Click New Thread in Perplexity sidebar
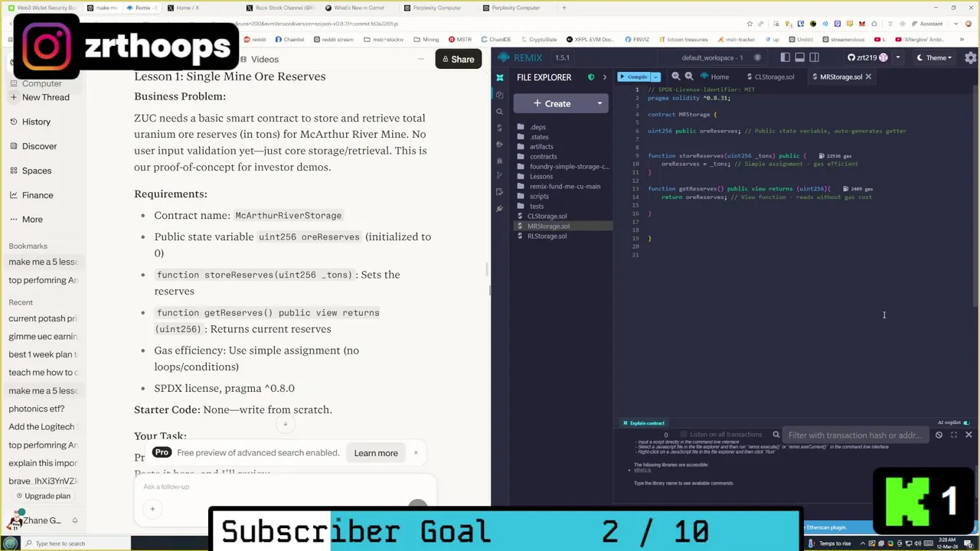This screenshot has height=551, width=980. 45,97
